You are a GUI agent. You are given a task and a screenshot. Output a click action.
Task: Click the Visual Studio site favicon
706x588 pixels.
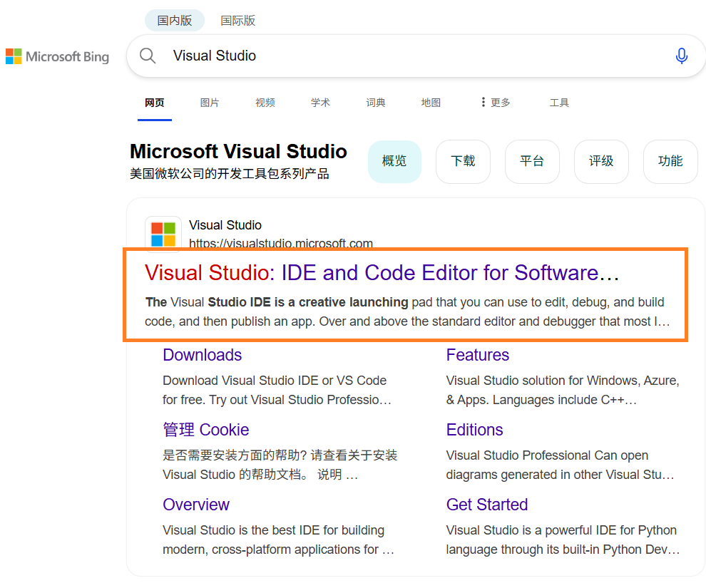(x=163, y=234)
